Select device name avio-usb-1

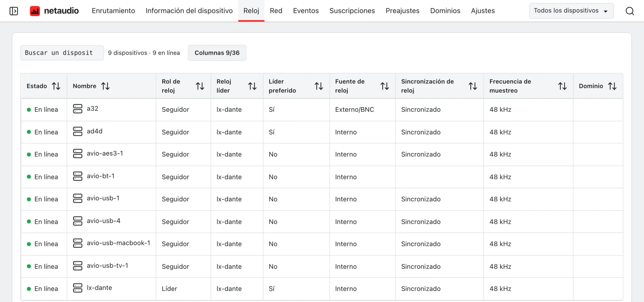[x=103, y=198]
